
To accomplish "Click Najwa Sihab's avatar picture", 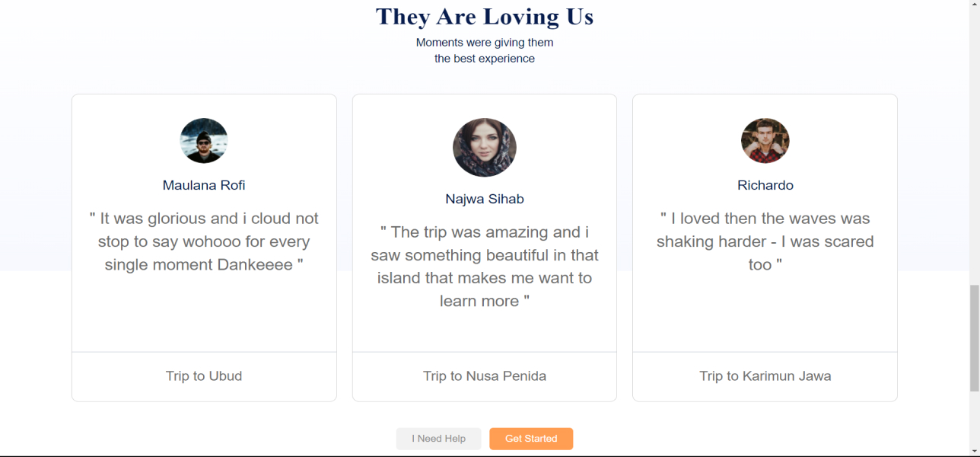I will click(485, 148).
